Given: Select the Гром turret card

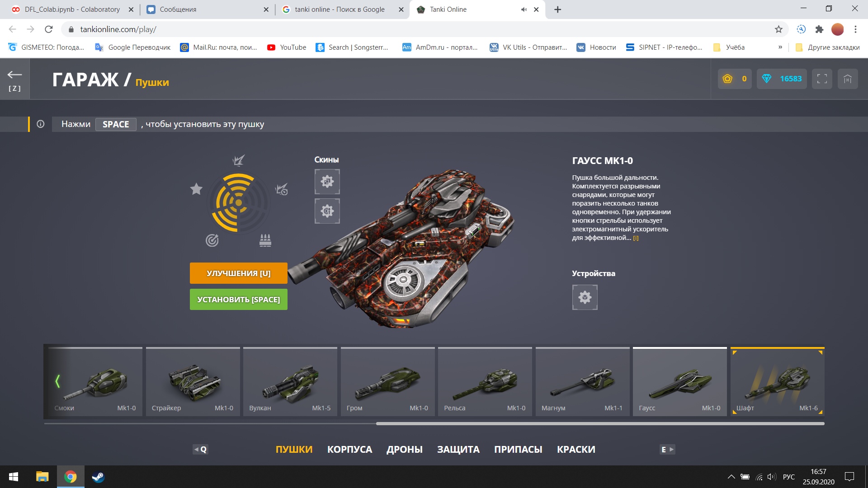Looking at the screenshot, I should click(x=388, y=382).
